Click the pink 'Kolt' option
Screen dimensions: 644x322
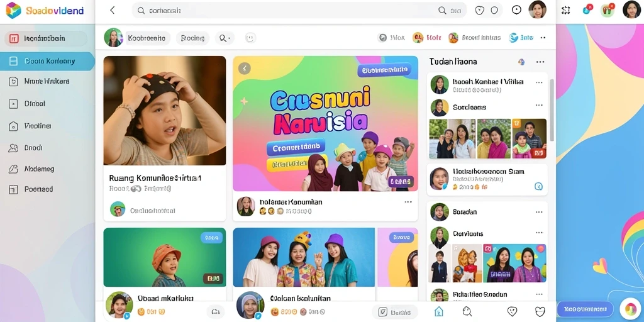coord(427,38)
